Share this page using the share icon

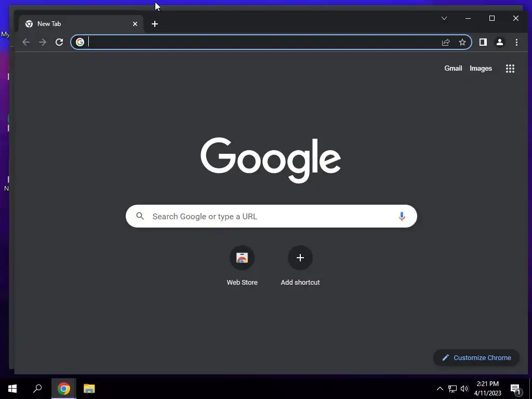(x=446, y=42)
